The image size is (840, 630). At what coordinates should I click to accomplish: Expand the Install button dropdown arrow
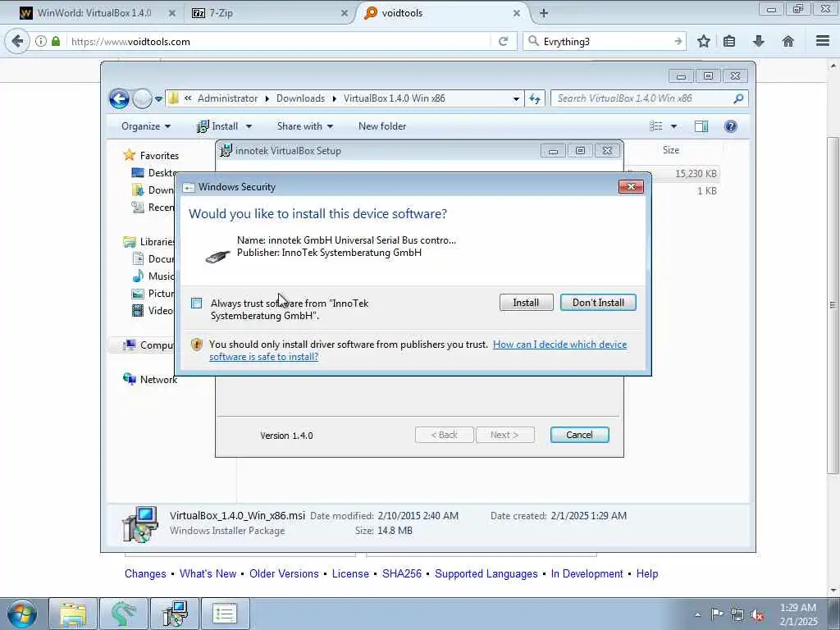249,126
